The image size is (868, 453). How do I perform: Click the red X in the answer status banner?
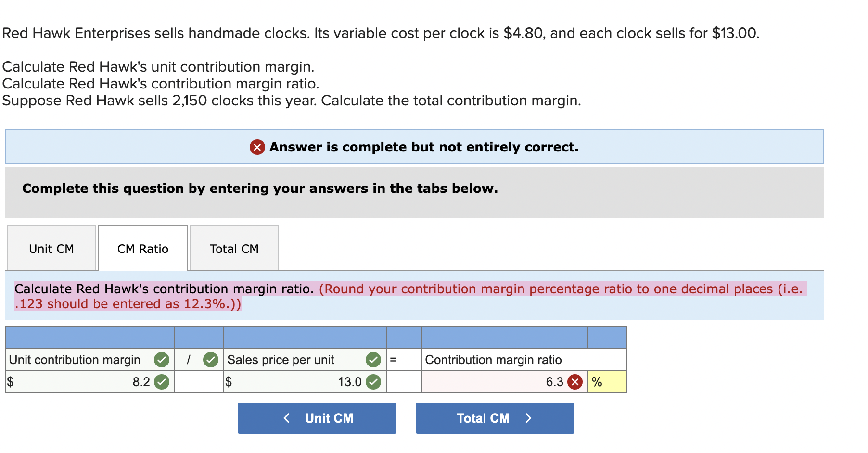pos(256,147)
